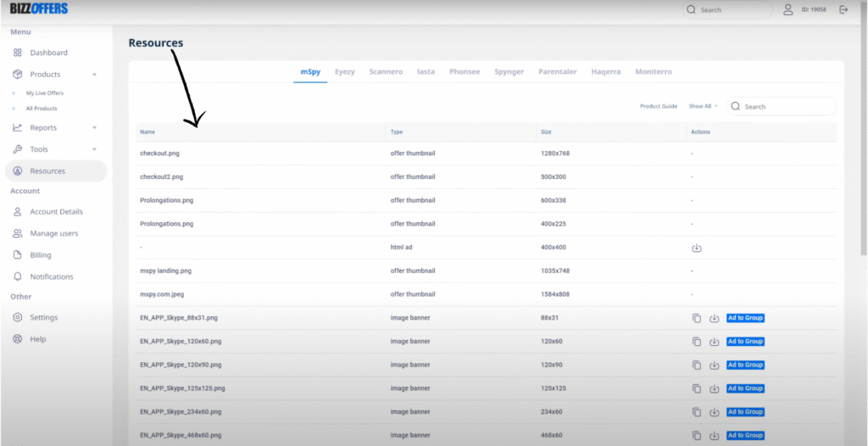Select Resources in the sidebar
This screenshot has width=868, height=446.
pos(56,171)
